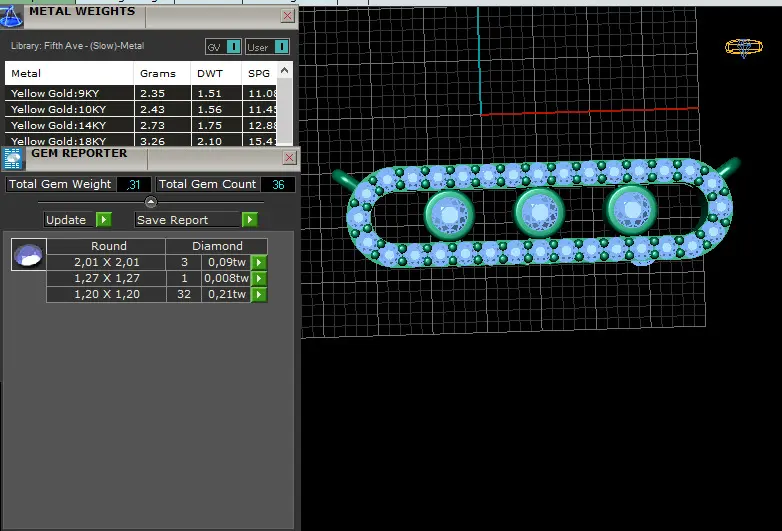Click the Library: Fifth Ave - (Slow)-Metal label
Screen dimensions: 782x531
pyautogui.click(x=77, y=46)
